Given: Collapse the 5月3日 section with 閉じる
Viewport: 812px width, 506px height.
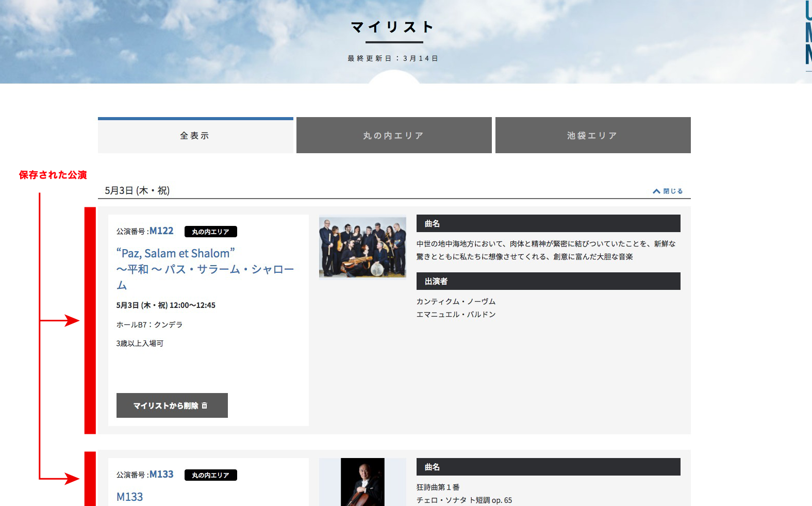Looking at the screenshot, I should pyautogui.click(x=668, y=191).
